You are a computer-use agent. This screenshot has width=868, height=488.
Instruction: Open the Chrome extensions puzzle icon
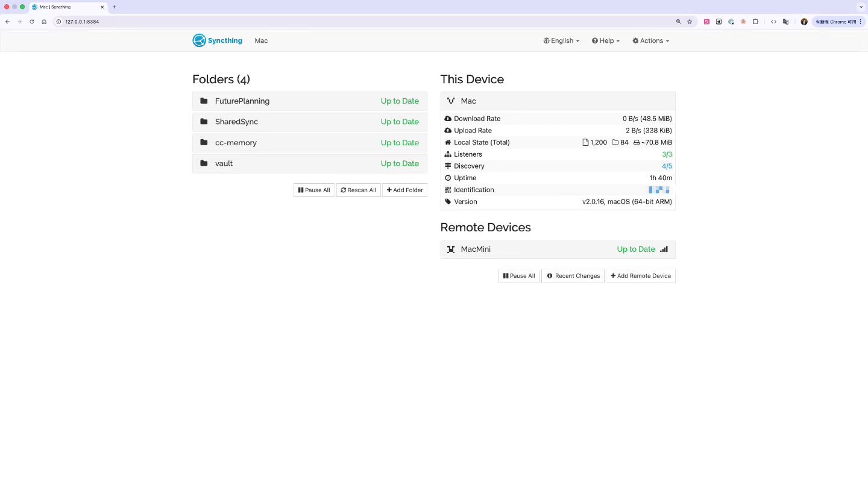[x=755, y=22]
